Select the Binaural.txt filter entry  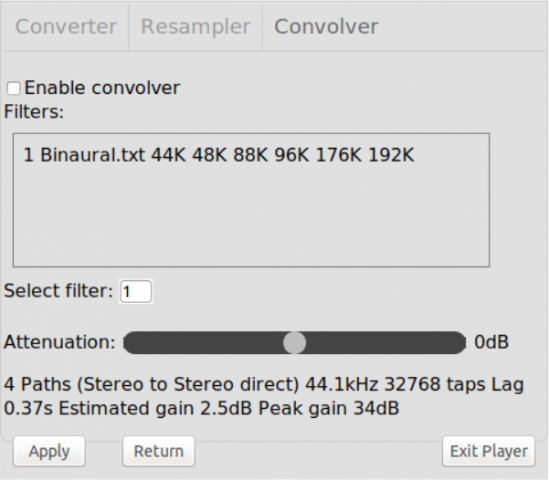pos(218,155)
